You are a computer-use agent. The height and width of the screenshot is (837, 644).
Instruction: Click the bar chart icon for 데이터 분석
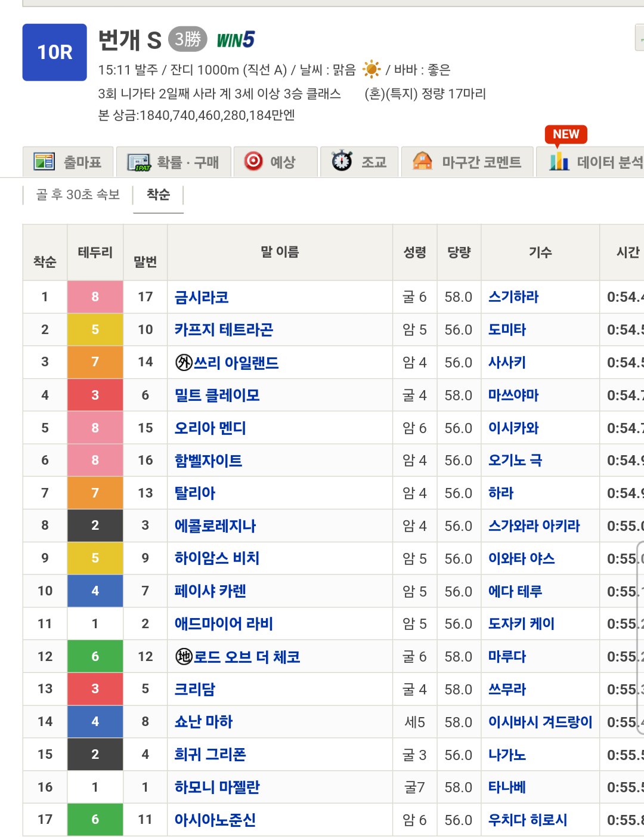click(559, 161)
